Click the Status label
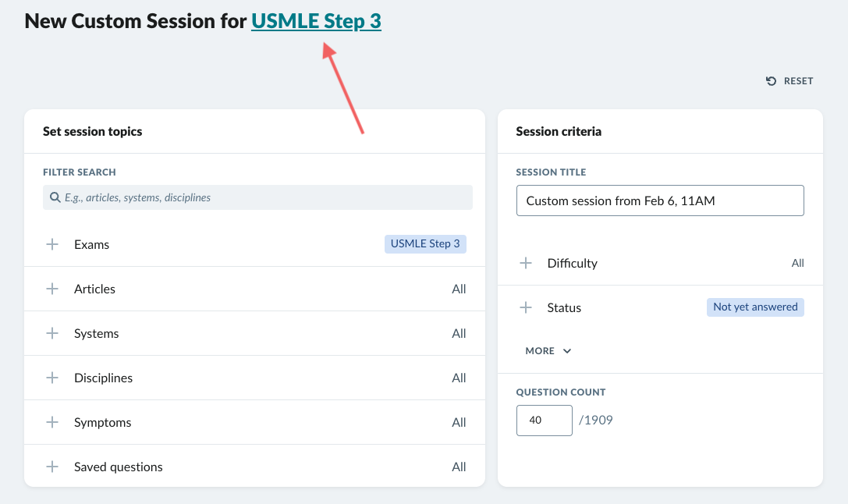The height and width of the screenshot is (504, 848). coord(564,307)
